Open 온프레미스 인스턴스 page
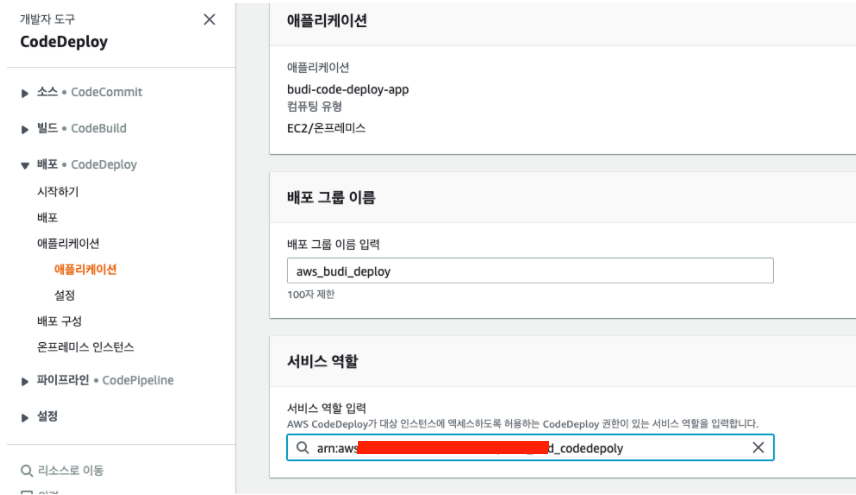This screenshot has width=856, height=495. pos(85,347)
